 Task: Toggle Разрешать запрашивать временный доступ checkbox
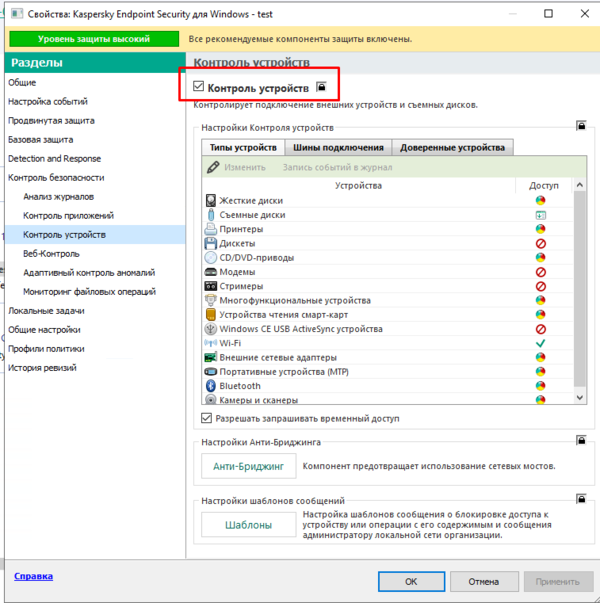(x=207, y=418)
